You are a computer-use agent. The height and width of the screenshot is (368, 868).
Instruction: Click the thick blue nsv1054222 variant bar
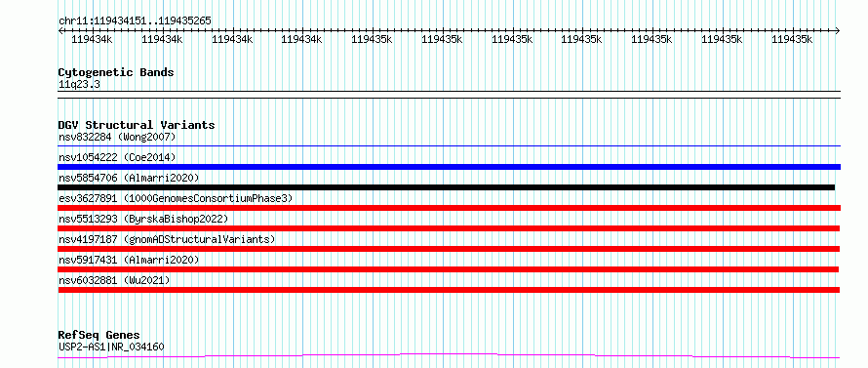[449, 167]
